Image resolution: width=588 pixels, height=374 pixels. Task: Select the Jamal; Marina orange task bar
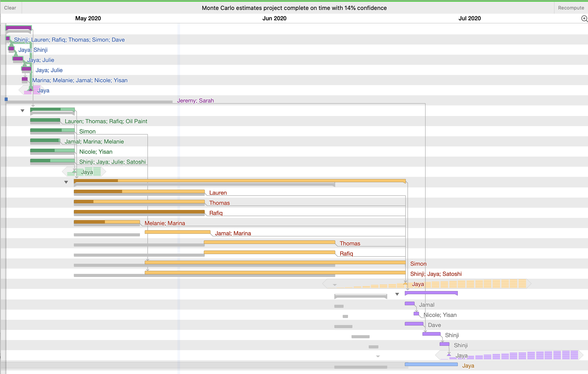tap(177, 232)
